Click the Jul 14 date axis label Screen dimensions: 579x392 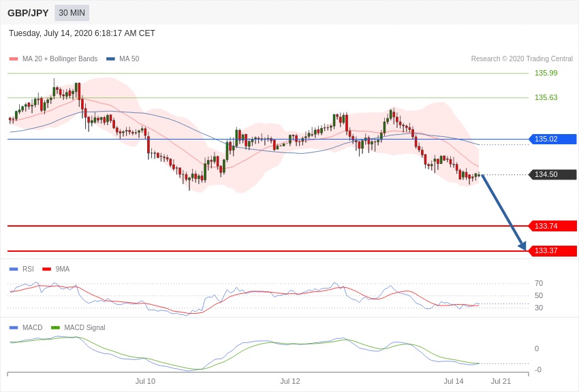[454, 381]
